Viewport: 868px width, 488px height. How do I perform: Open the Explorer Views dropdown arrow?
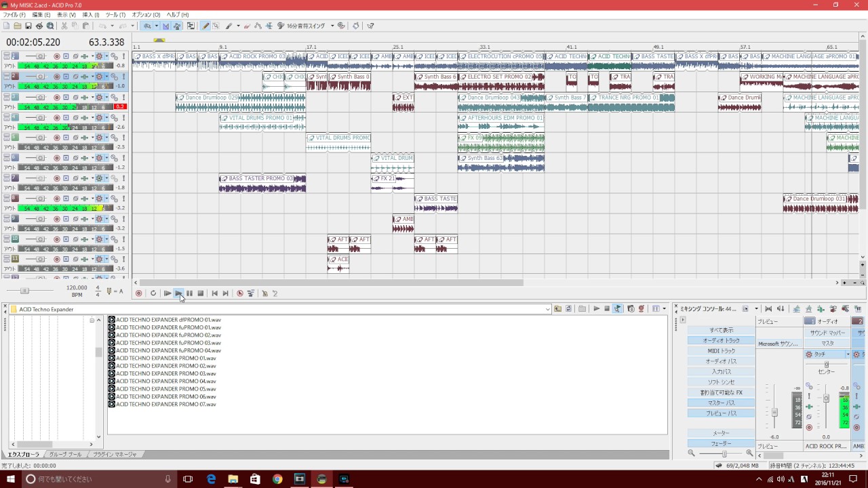664,308
